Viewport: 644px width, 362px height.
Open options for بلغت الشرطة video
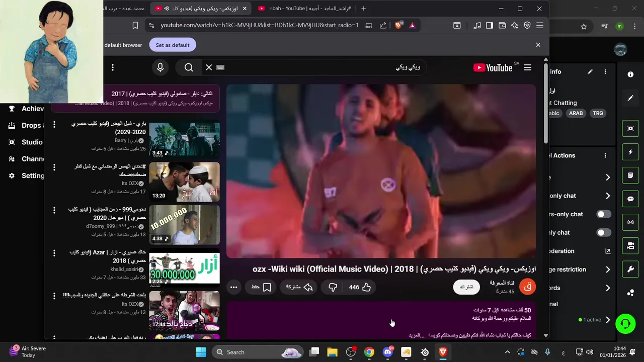(54, 296)
